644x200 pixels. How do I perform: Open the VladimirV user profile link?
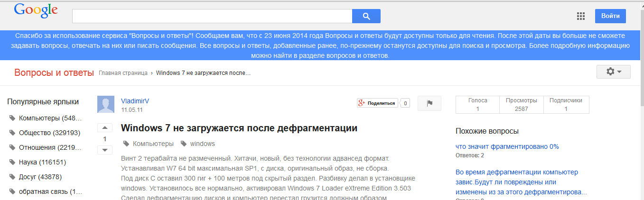pos(135,101)
